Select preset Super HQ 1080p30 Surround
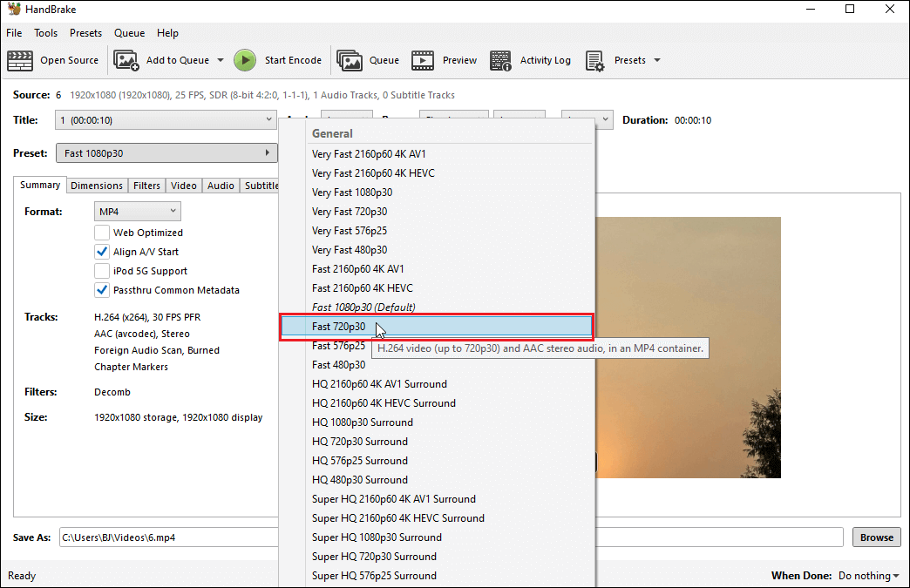Viewport: 910px width, 588px height. click(x=437, y=537)
